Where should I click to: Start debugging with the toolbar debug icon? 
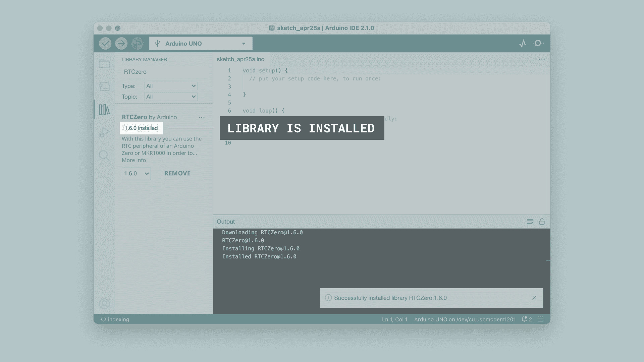(137, 44)
